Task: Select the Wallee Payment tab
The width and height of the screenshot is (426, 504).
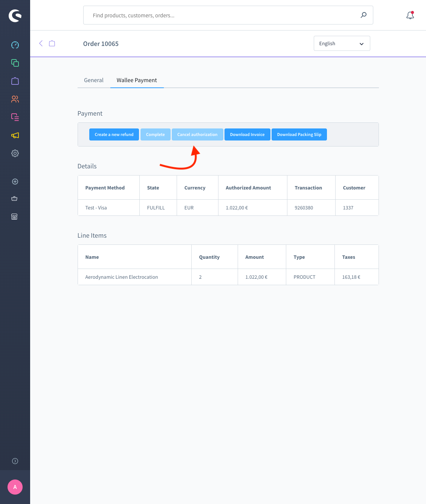Action: tap(137, 80)
